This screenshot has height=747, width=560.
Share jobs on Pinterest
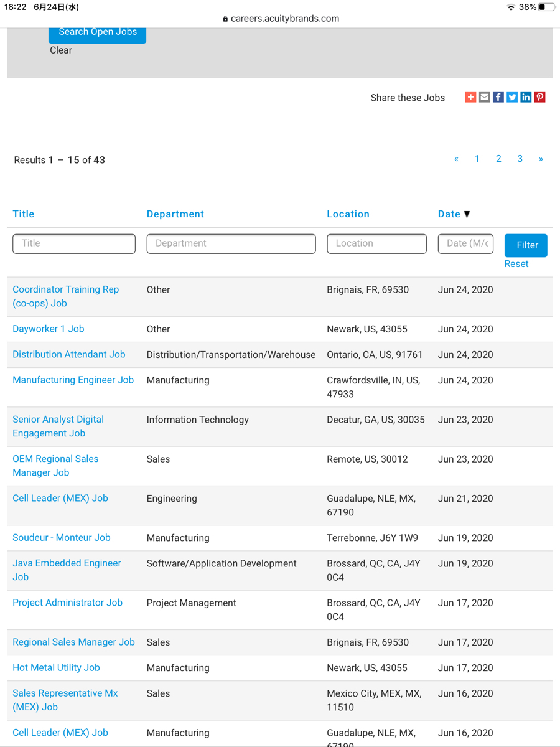click(x=539, y=97)
